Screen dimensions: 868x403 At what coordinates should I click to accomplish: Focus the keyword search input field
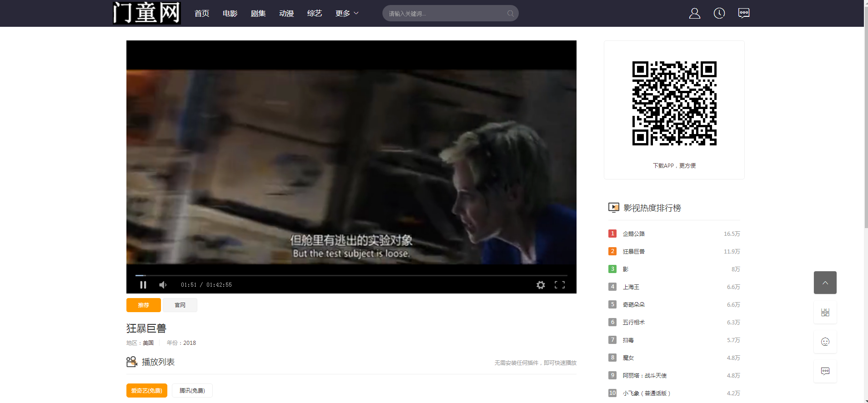click(x=446, y=14)
